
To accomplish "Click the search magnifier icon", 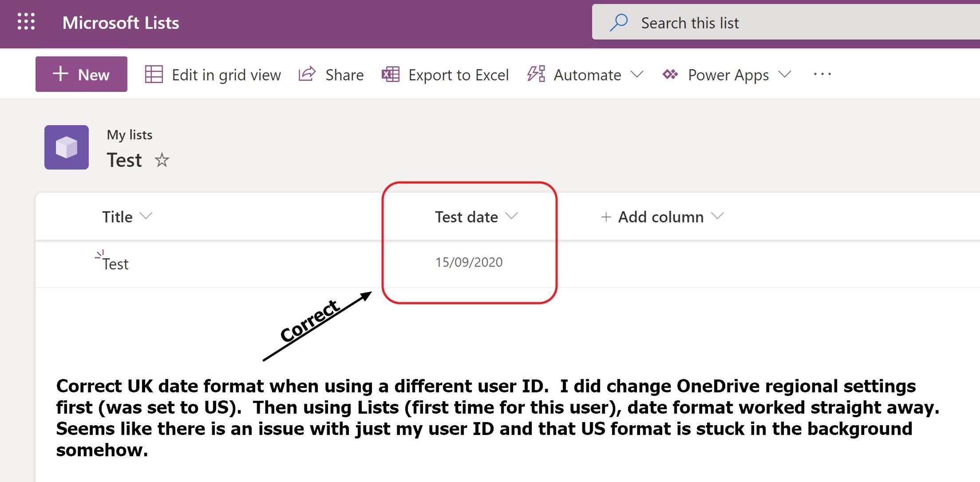I will coord(619,22).
